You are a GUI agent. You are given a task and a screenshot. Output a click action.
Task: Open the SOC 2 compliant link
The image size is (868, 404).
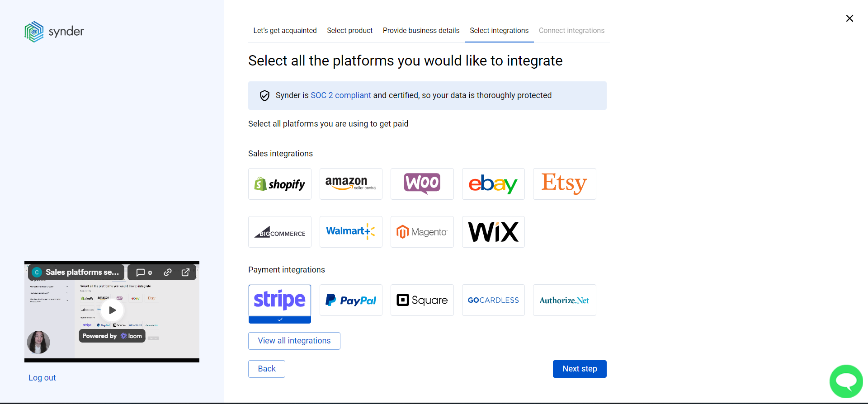coord(340,95)
